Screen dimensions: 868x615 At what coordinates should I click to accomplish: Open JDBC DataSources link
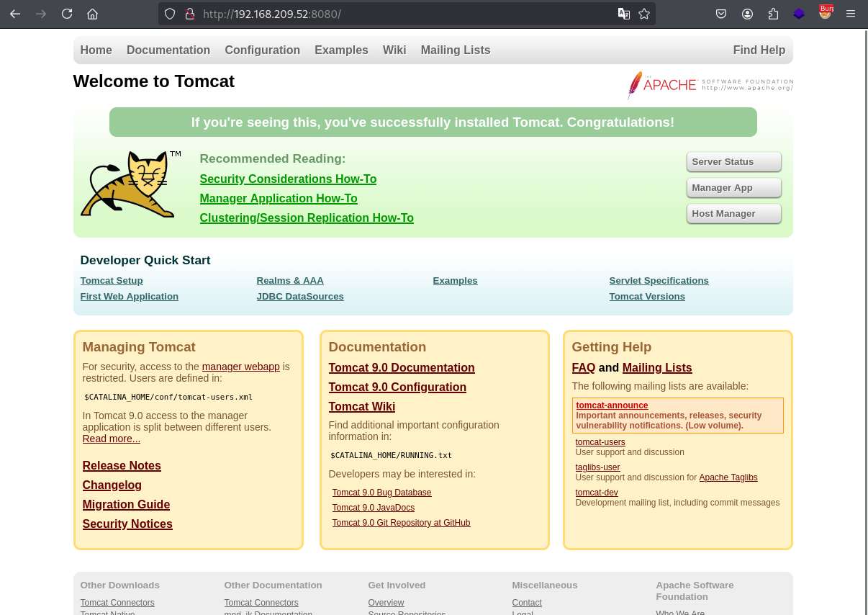300,297
